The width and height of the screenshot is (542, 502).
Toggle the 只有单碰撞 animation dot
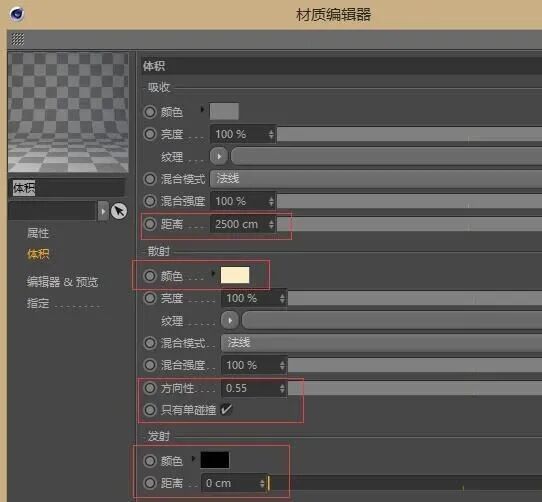click(x=150, y=410)
